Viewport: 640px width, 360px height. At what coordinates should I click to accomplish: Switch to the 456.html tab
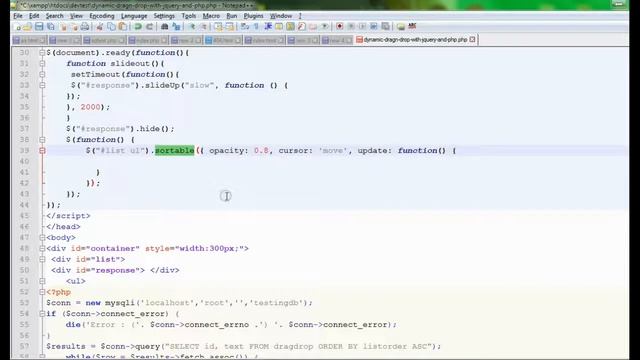tap(223, 40)
